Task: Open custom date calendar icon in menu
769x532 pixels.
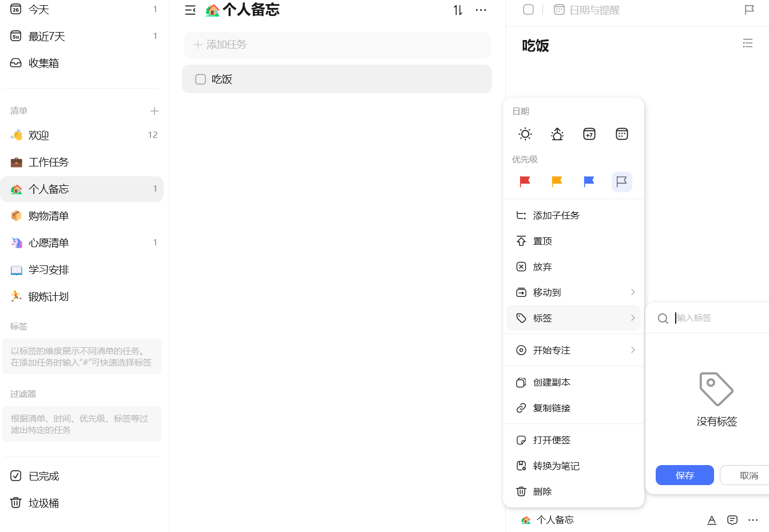Action: point(621,134)
